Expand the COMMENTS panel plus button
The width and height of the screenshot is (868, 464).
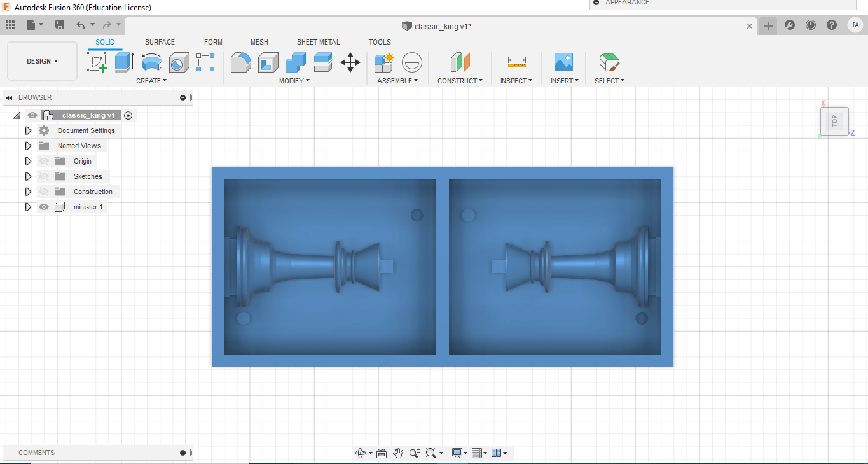coord(183,453)
